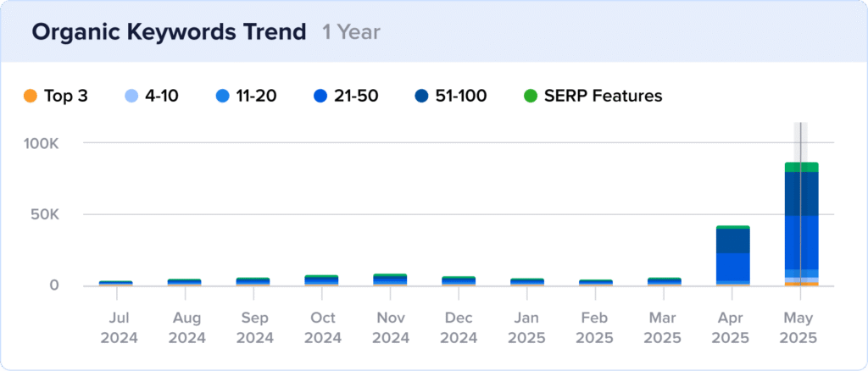Click the green SERP Features legend dot
Viewport: 868px width, 371px height.
tap(531, 97)
